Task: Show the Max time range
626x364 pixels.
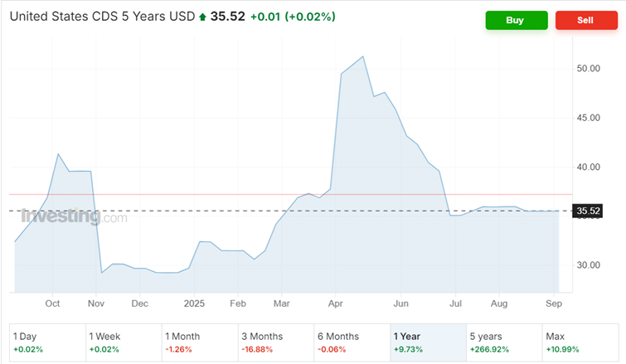Action: point(580,342)
